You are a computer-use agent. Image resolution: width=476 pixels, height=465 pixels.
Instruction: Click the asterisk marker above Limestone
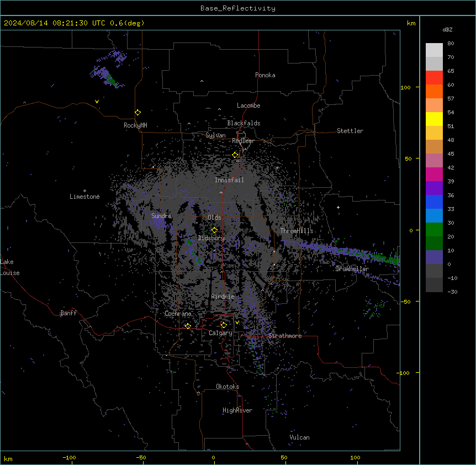tap(84, 191)
